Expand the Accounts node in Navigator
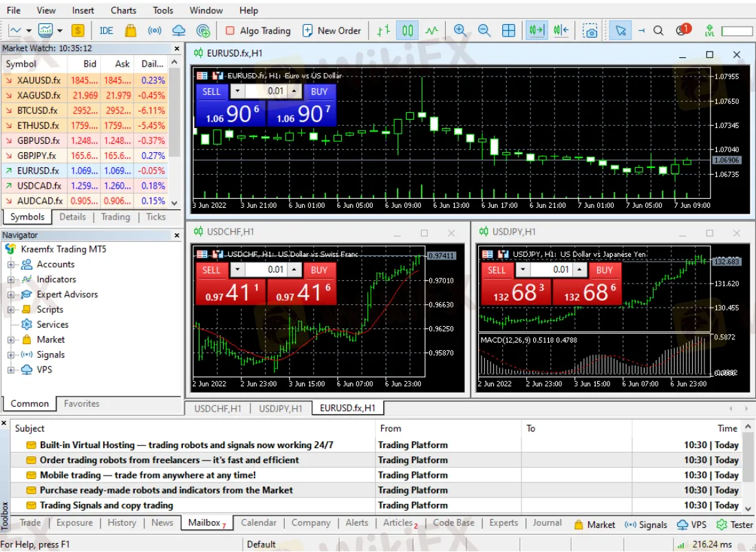 (x=10, y=264)
